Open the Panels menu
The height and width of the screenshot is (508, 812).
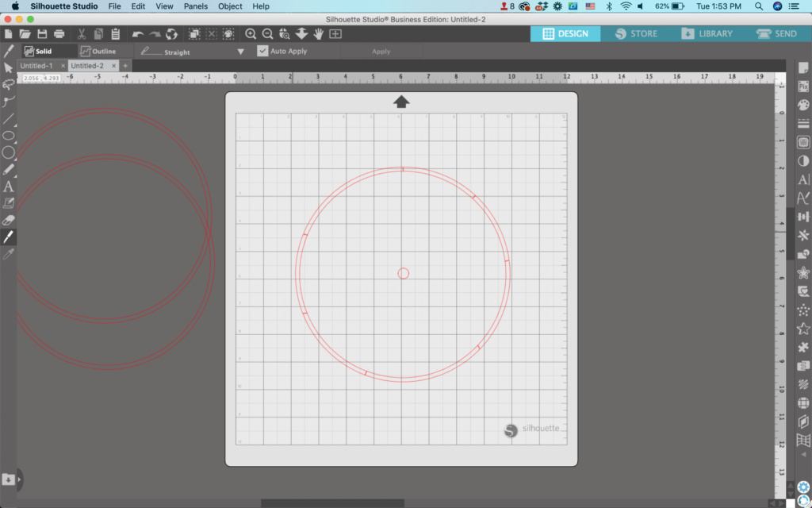pos(196,6)
